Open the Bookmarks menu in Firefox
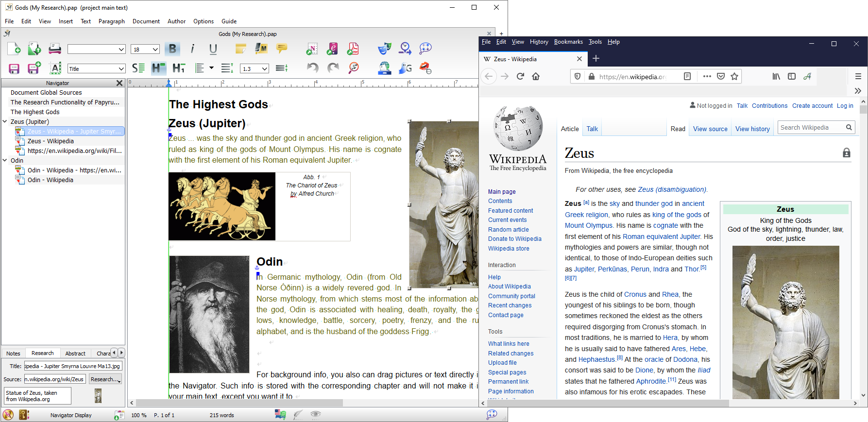 [568, 42]
